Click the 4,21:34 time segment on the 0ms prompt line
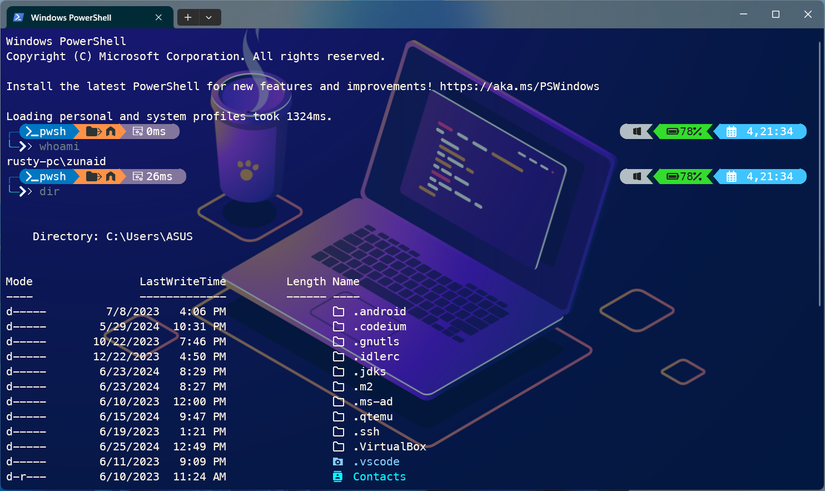The height and width of the screenshot is (491, 825). tap(761, 131)
